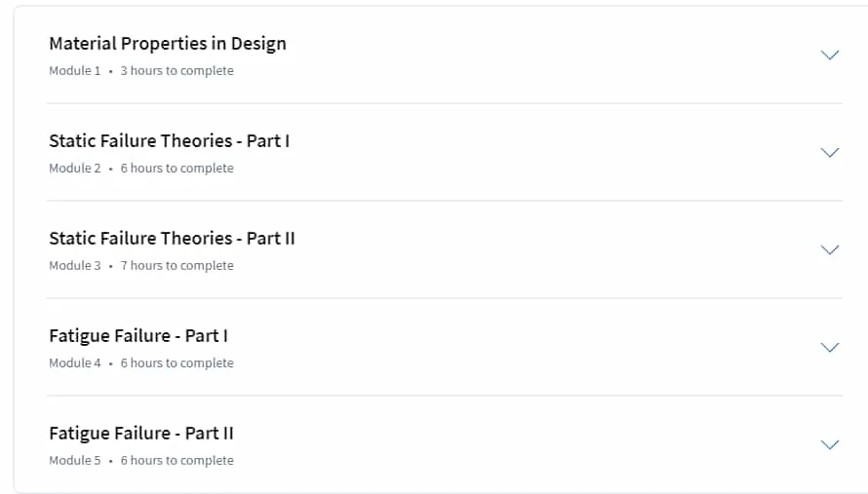Open Fatigue Failure - Part I title
Screen dimensions: 868x494
point(138,336)
